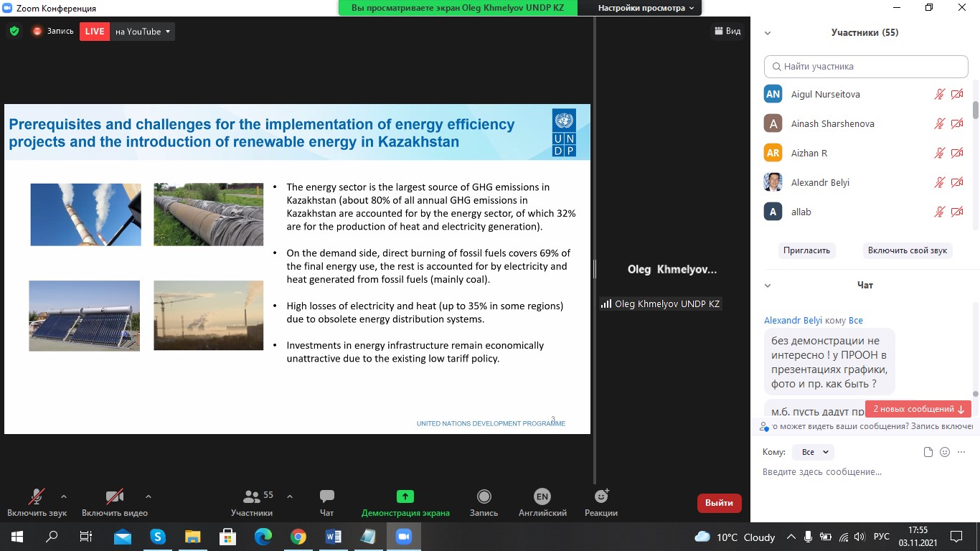Open the chat more options (three dots)
The image size is (980, 551).
coord(962,452)
